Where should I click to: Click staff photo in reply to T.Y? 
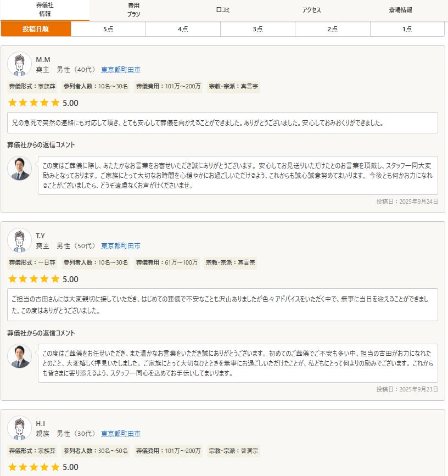[x=19, y=356]
